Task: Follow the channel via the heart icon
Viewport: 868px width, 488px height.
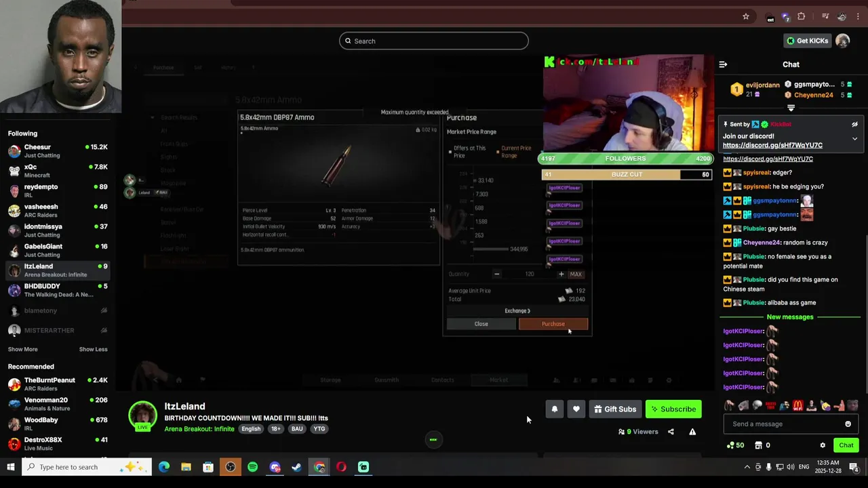Action: pos(576,409)
